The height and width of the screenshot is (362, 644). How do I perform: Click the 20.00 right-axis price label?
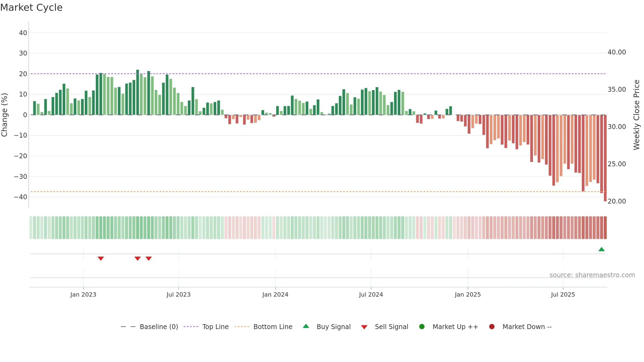[617, 201]
